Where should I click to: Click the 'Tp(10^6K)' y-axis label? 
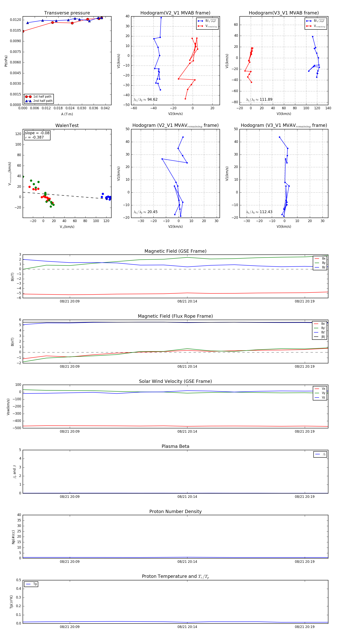pos(11,602)
